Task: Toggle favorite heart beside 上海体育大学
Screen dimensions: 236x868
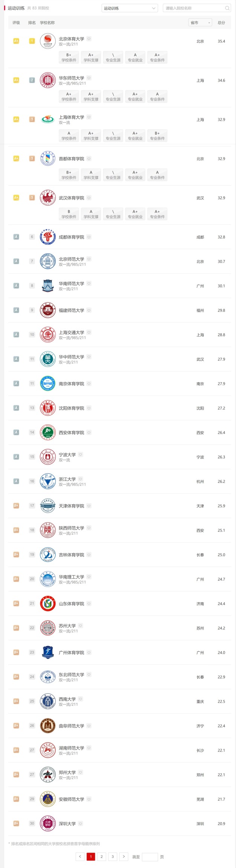Action: pyautogui.click(x=89, y=117)
